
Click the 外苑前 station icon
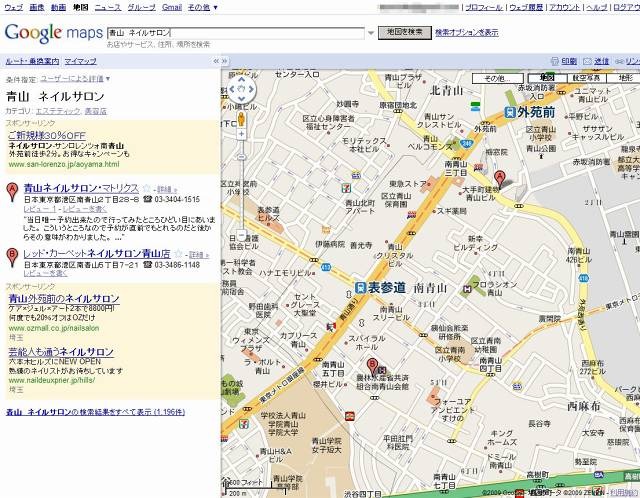[509, 112]
